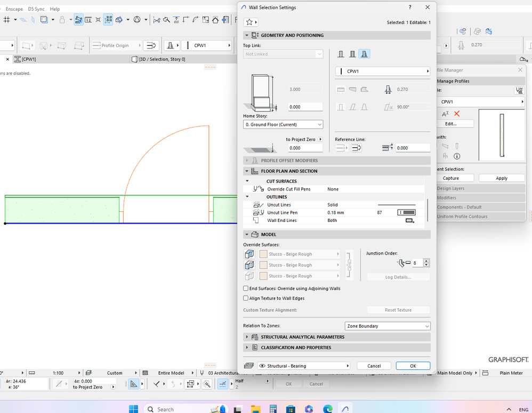Click the Windows Start button
The width and height of the screenshot is (532, 413).
click(134, 409)
